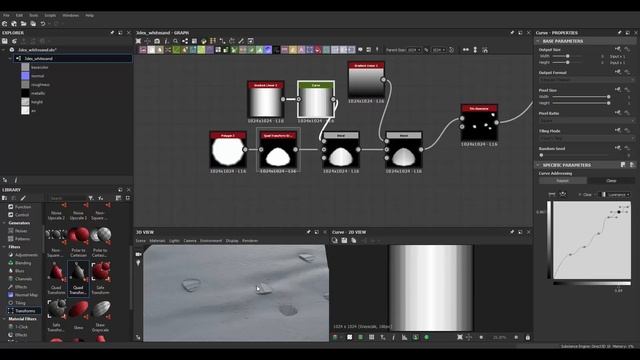Select the Polar to Cartesian library item
This screenshot has height=360, width=640.
click(x=78, y=242)
